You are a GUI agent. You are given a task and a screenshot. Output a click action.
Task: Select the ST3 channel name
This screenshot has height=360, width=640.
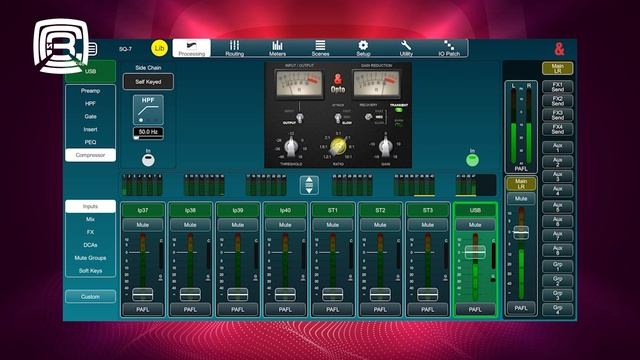(x=427, y=210)
